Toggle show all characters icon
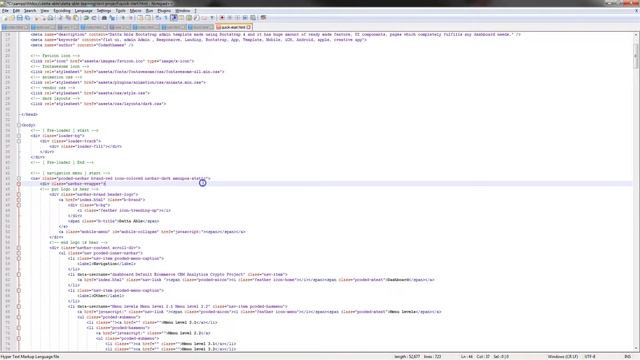This screenshot has height=360, width=640. (x=165, y=18)
